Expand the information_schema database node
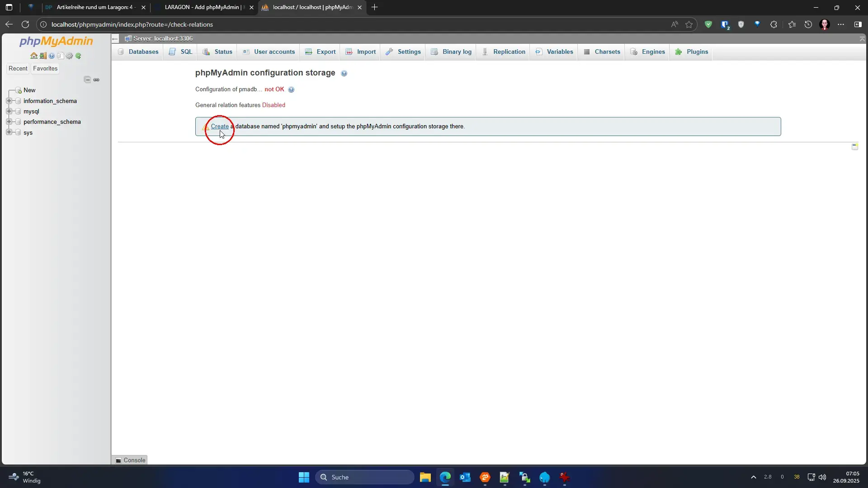The image size is (868, 488). click(x=9, y=101)
